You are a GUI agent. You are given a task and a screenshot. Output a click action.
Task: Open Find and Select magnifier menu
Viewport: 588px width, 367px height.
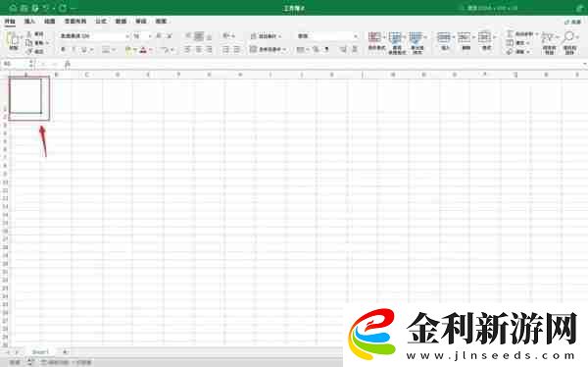(x=569, y=43)
